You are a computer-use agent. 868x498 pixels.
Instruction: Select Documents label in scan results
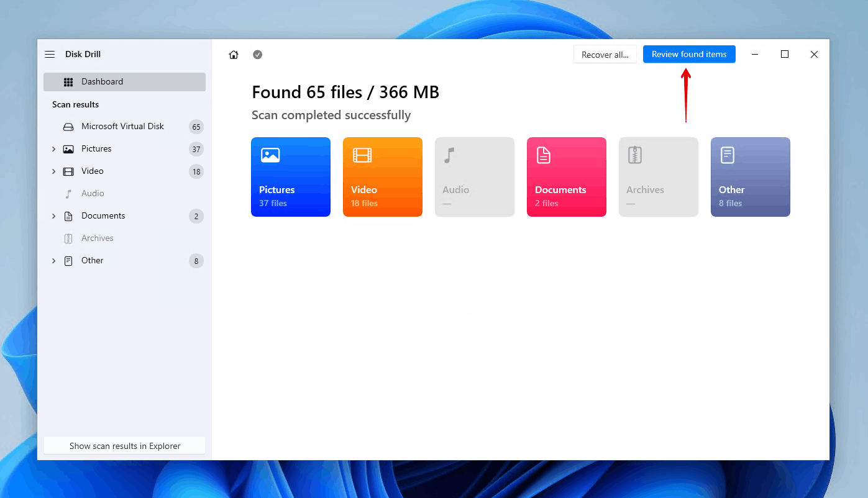coord(103,215)
